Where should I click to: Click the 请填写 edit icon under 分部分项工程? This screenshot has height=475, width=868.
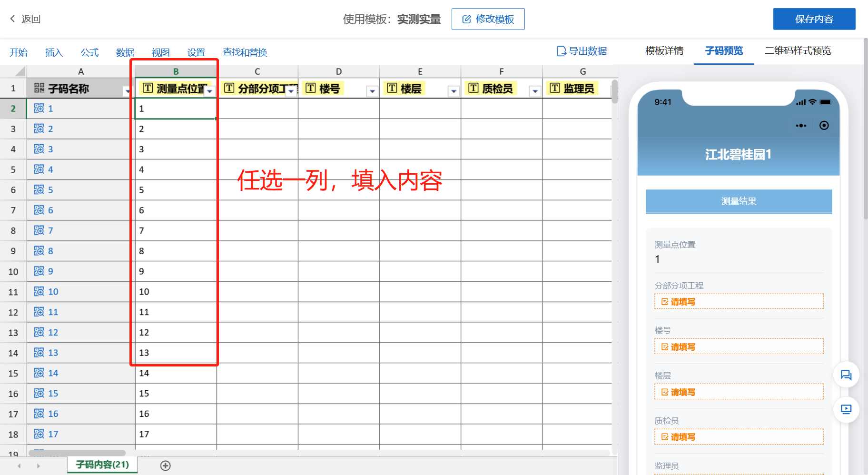665,301
